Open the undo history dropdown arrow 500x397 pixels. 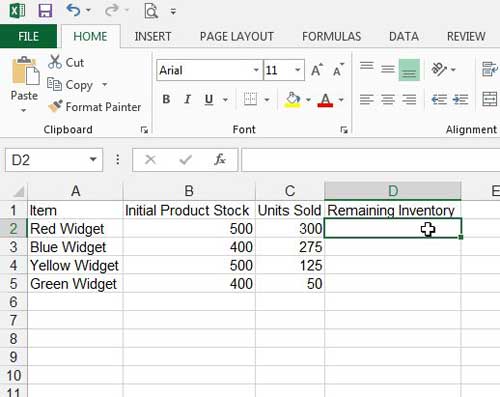tap(88, 10)
